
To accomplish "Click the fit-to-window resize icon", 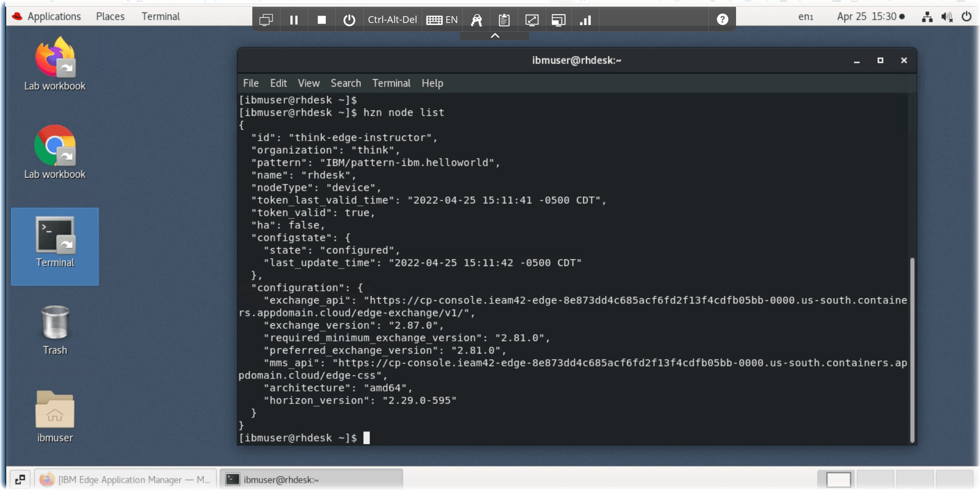I will point(532,20).
